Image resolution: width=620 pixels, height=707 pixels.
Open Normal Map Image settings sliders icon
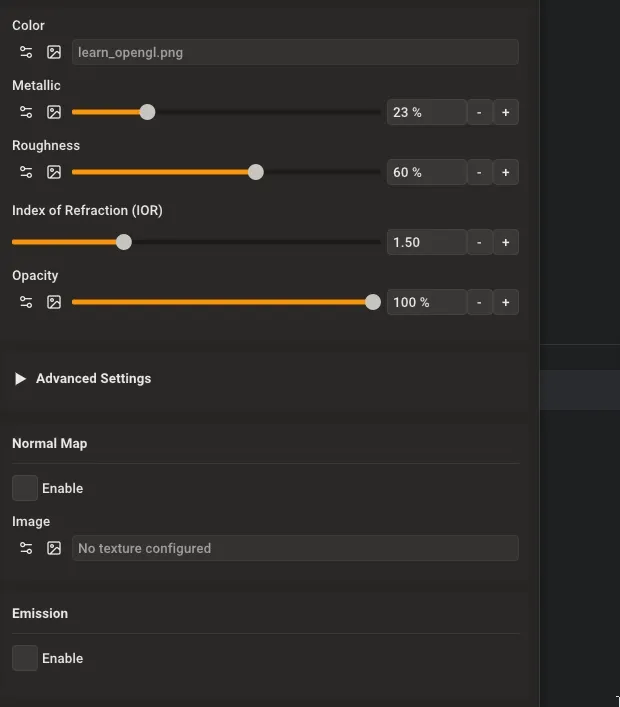point(26,548)
